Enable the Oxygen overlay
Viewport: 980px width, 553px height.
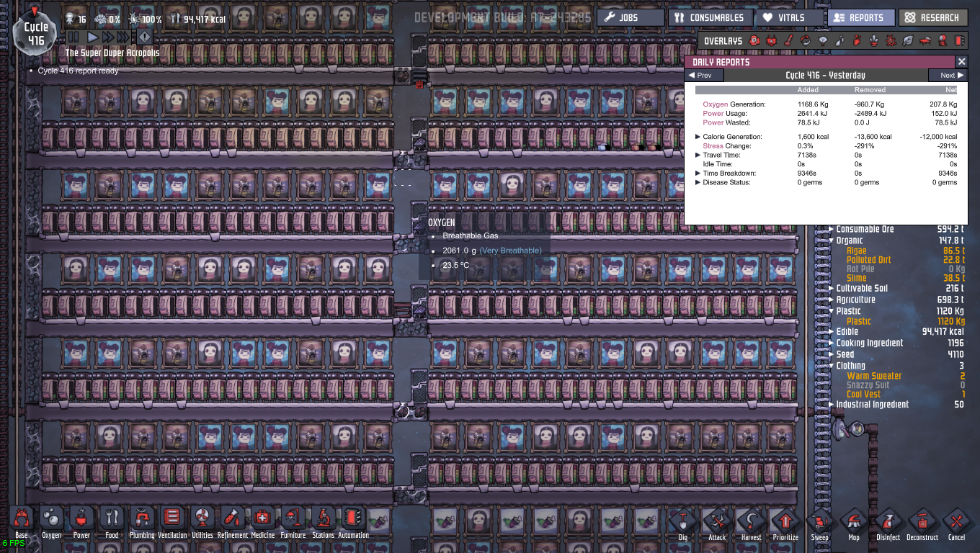[754, 41]
